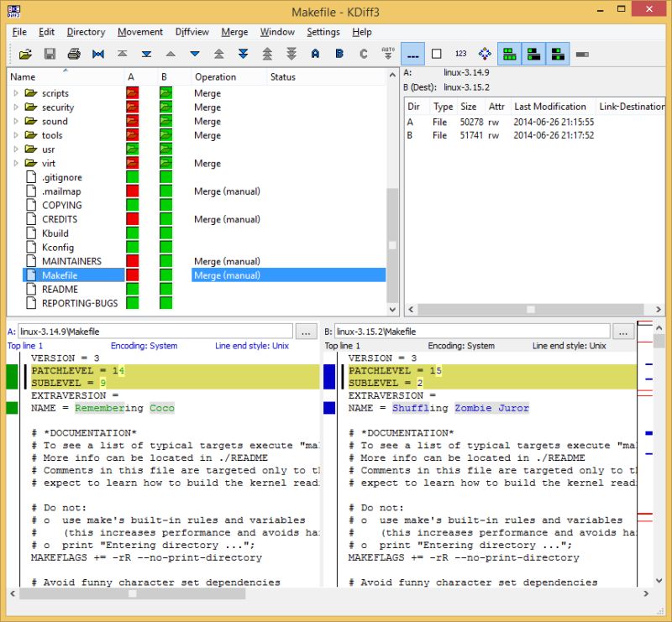This screenshot has width=672, height=622.
Task: Click 'Line end style: Unix' in pane A
Action: coord(252,346)
